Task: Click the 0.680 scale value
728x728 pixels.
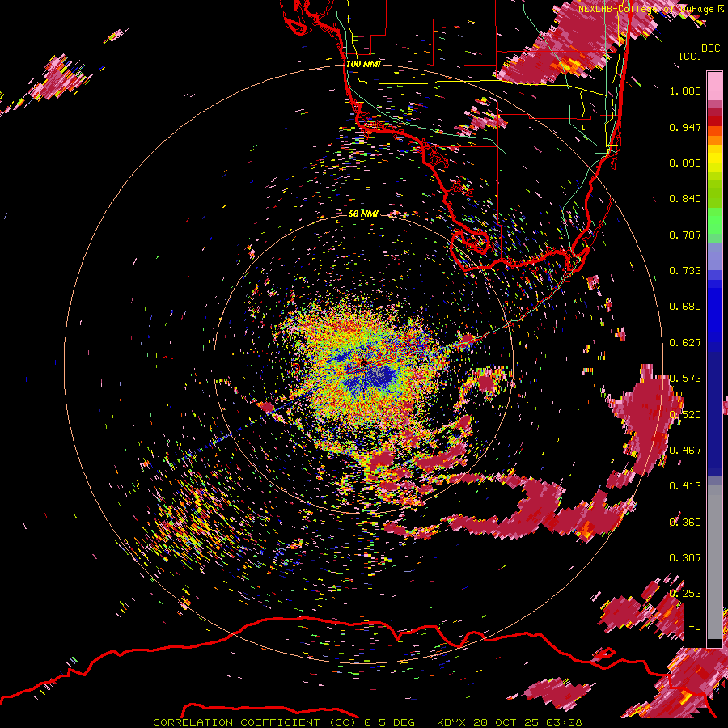Action: point(685,307)
